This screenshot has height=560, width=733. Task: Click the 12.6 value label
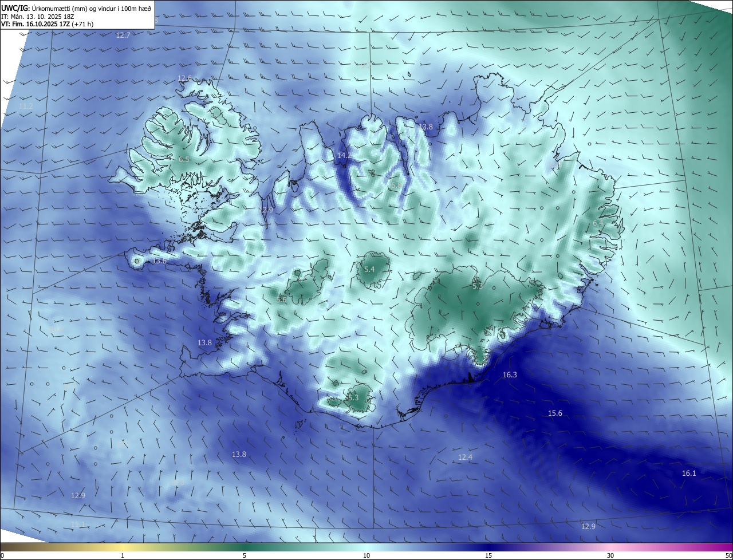point(184,78)
